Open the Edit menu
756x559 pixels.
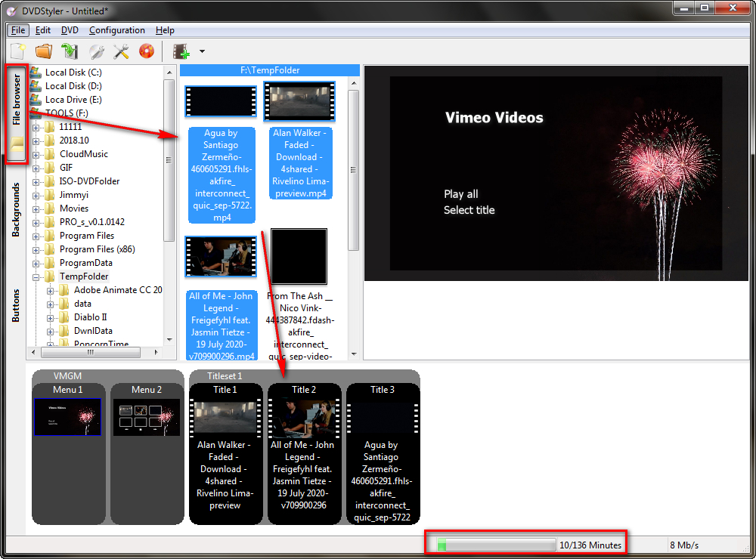coord(43,30)
